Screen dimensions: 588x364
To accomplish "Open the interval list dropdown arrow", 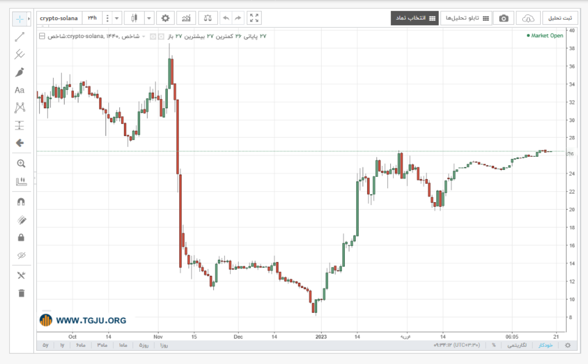I will (117, 18).
